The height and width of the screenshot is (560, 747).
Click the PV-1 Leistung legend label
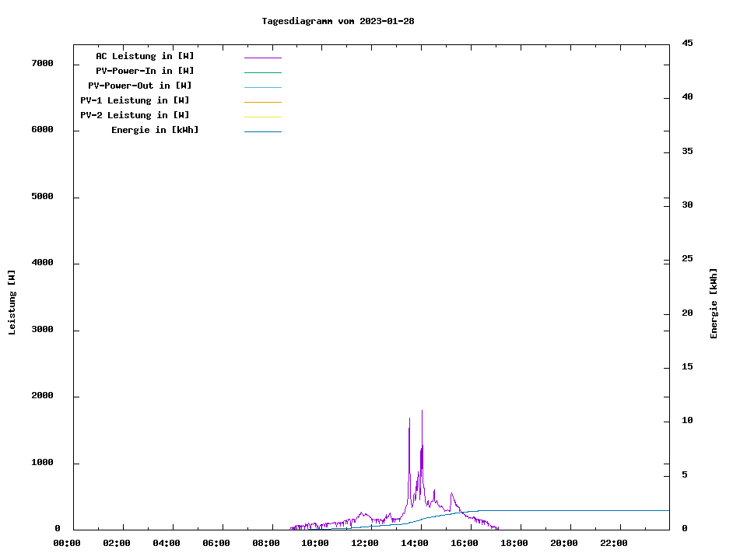coord(135,100)
